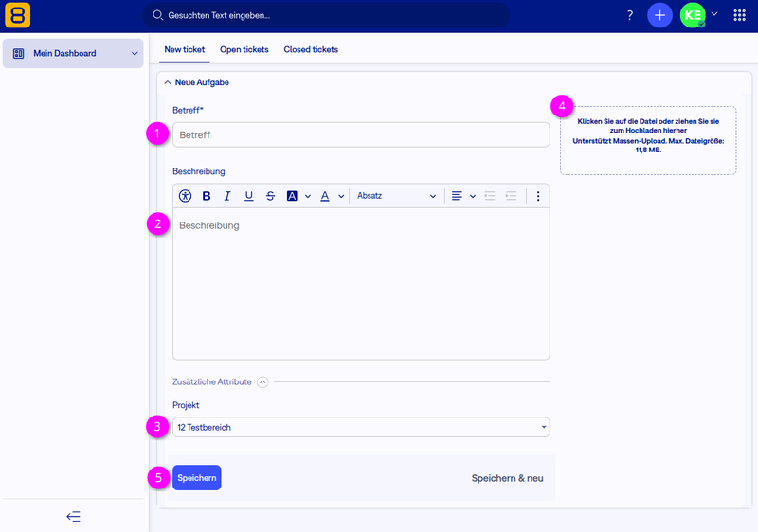Expand the user menu chevron beside avatar
758x532 pixels.
click(x=714, y=14)
